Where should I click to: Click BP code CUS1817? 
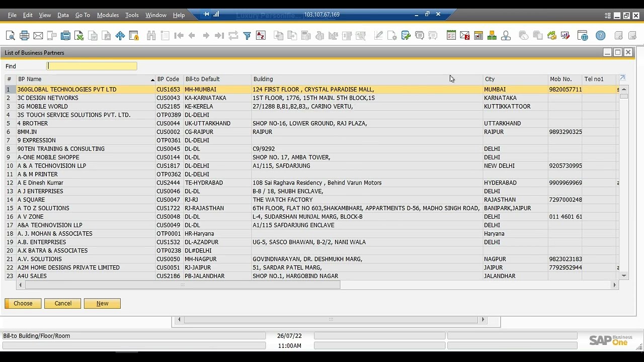168,166
